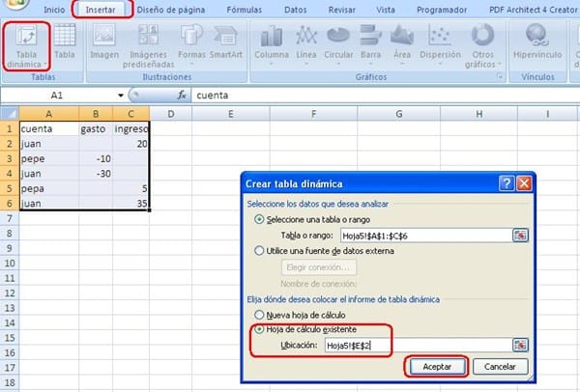Viewport: 580px width, 392px height.
Task: Open the Formas shapes gallery
Action: (191, 44)
